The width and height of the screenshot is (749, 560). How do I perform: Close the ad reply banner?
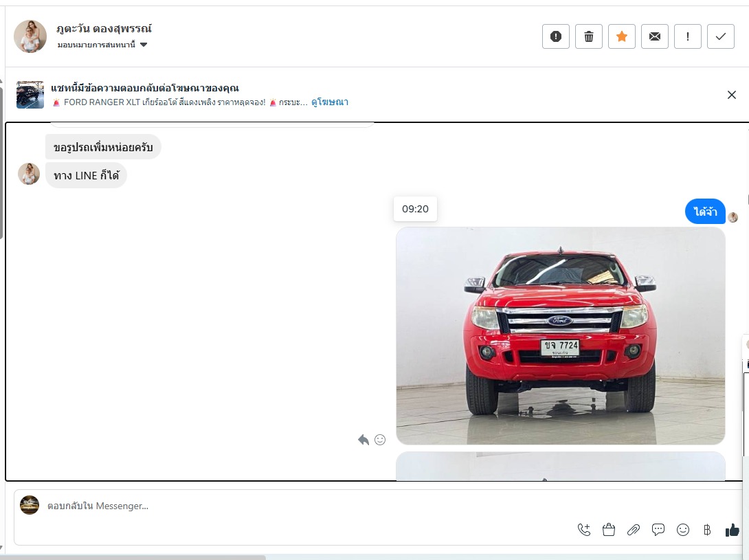coord(731,95)
